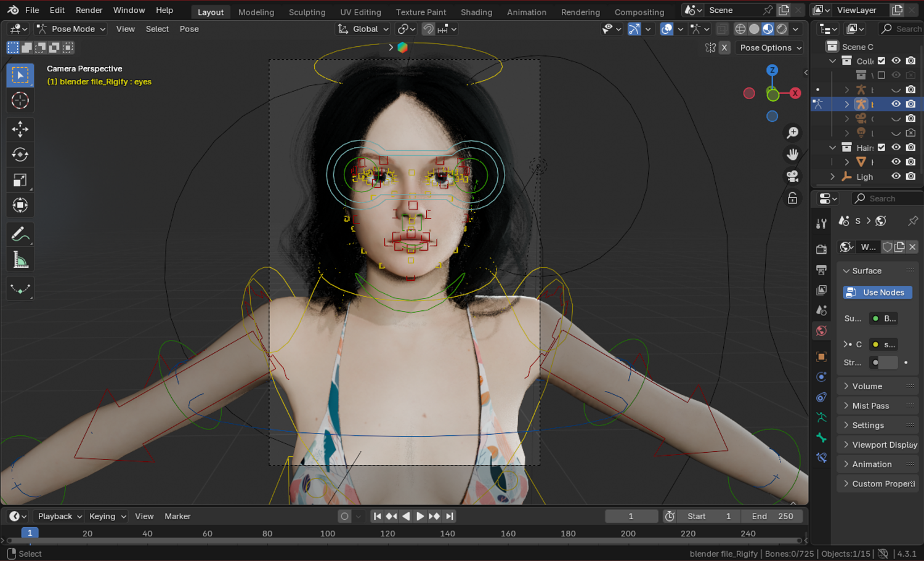Expand the Volume panel

pyautogui.click(x=878, y=386)
